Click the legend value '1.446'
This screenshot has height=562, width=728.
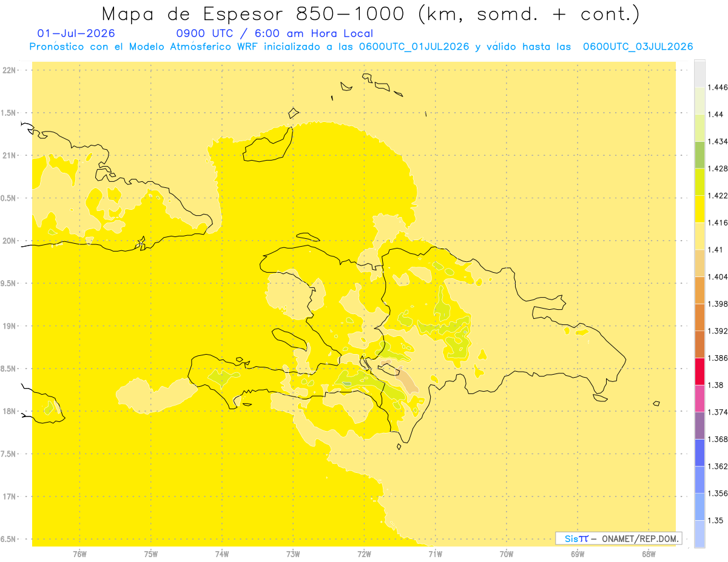pyautogui.click(x=718, y=87)
